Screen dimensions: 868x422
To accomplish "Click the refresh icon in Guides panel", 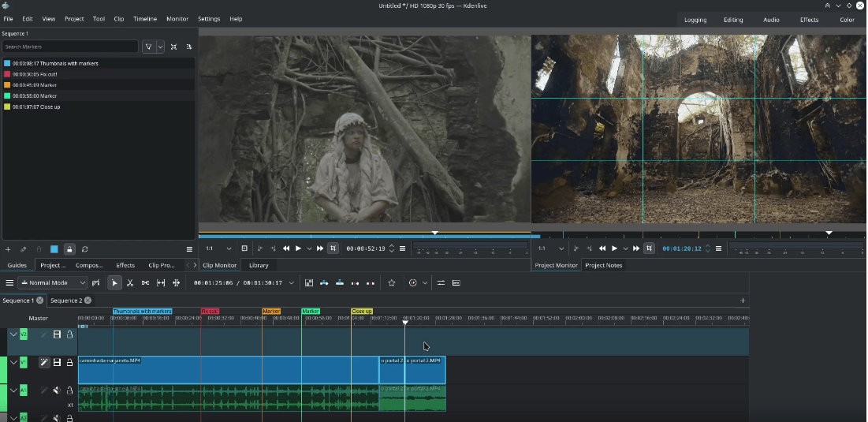I will coord(84,249).
